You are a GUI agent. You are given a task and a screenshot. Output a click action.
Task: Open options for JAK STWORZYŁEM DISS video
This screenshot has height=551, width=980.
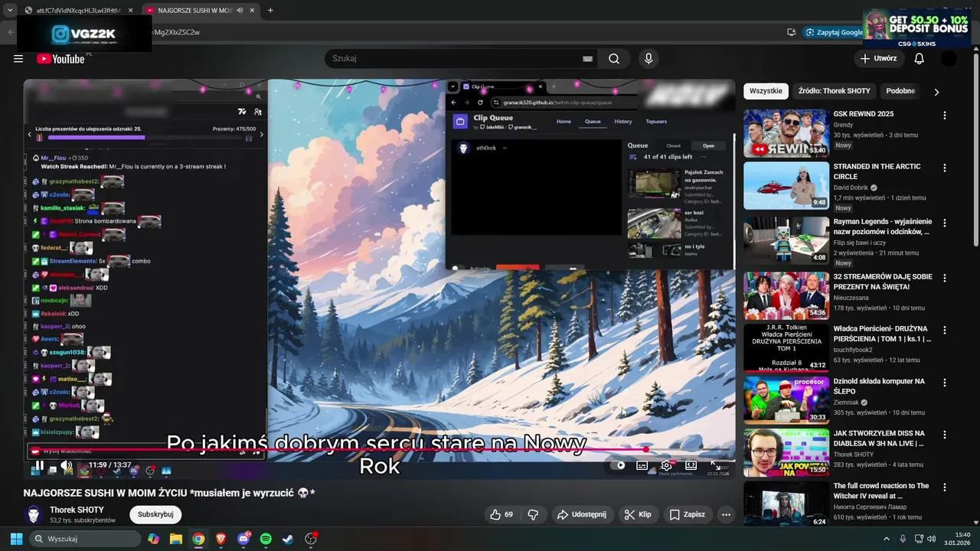pos(944,434)
